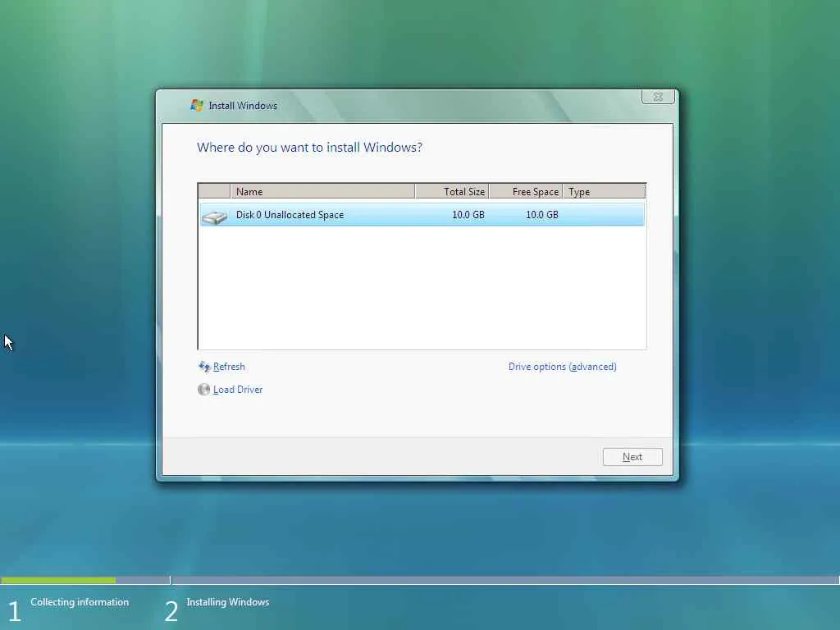Click the Refresh link
The width and height of the screenshot is (840, 630).
point(229,367)
